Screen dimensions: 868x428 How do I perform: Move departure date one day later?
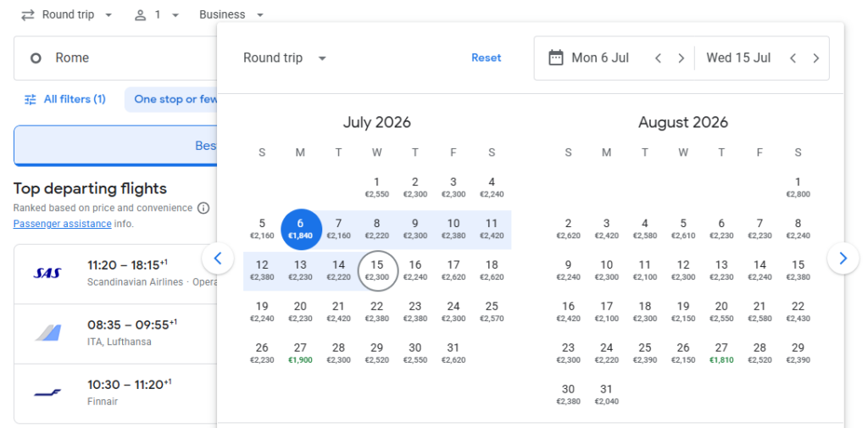(x=682, y=58)
